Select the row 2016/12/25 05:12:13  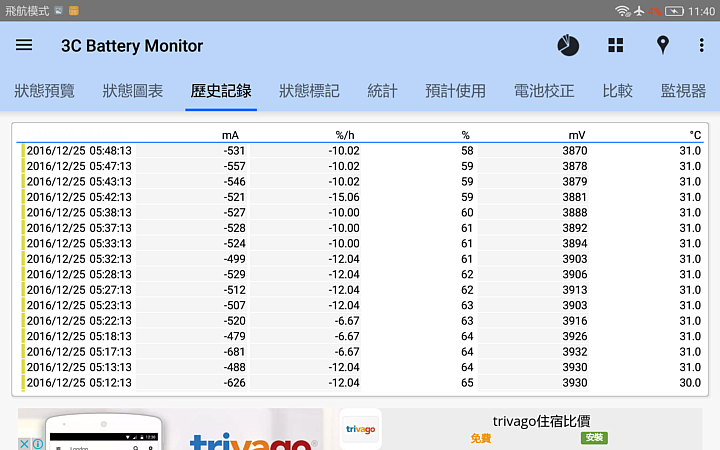[x=362, y=382]
